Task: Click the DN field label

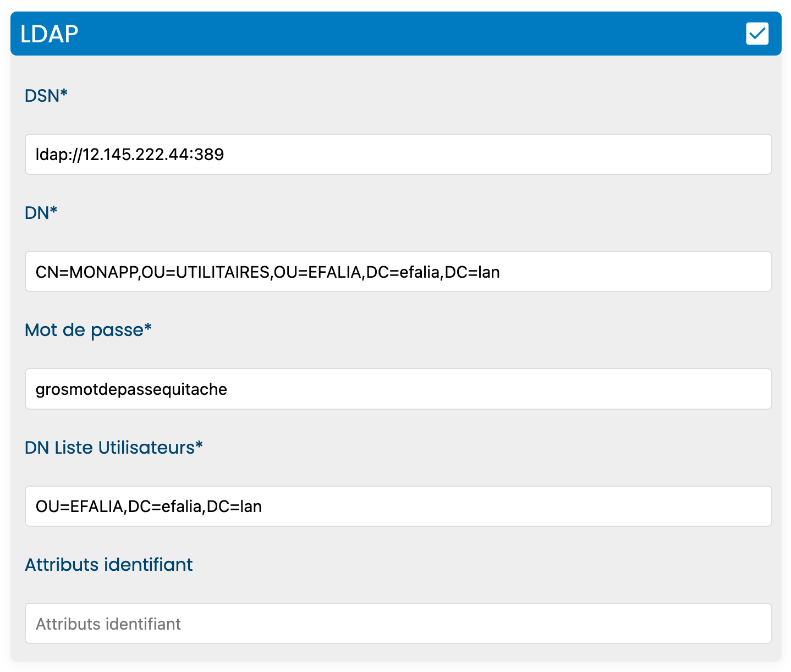Action: pos(37,213)
